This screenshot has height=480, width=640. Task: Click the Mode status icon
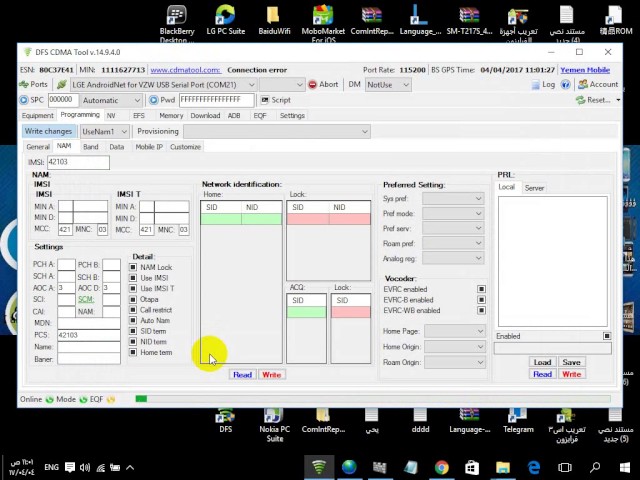[83, 400]
